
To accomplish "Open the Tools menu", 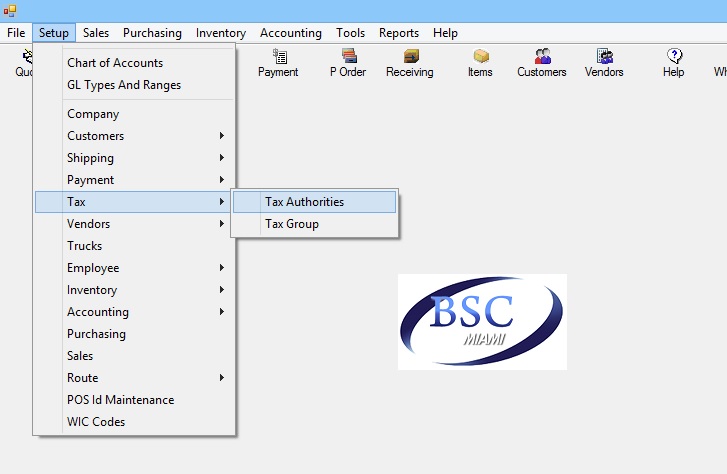I will click(x=351, y=33).
